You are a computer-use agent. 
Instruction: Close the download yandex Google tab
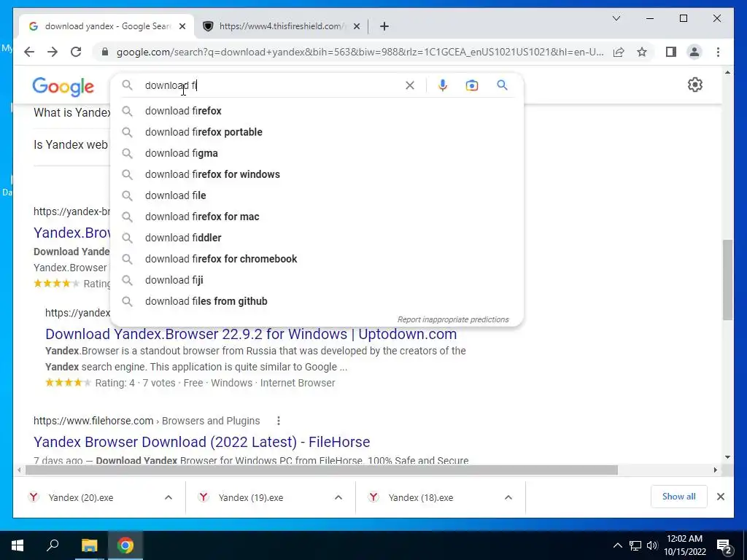tap(182, 26)
